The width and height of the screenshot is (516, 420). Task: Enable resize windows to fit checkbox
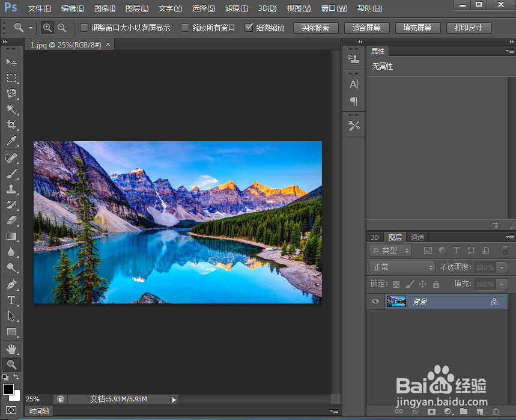point(84,28)
